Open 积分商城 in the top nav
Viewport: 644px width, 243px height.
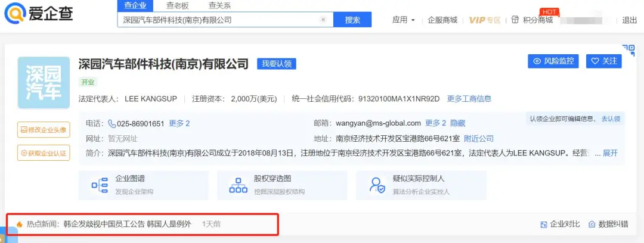538,20
